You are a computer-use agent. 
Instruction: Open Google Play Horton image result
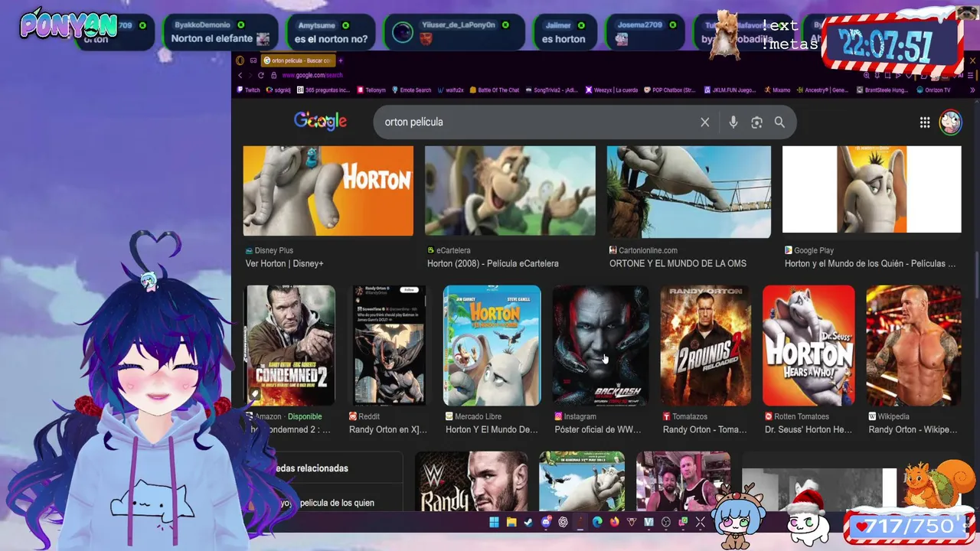tap(871, 190)
